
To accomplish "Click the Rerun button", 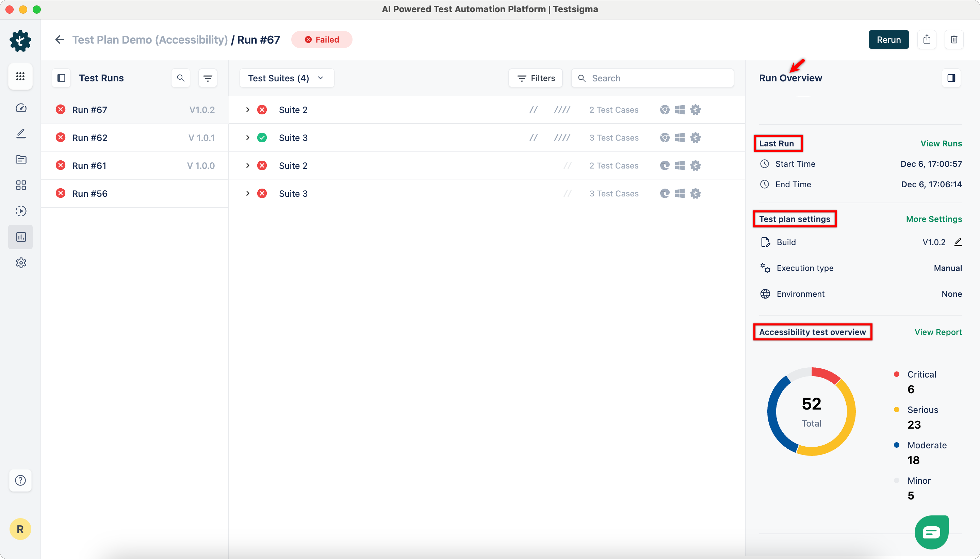I will tap(888, 39).
